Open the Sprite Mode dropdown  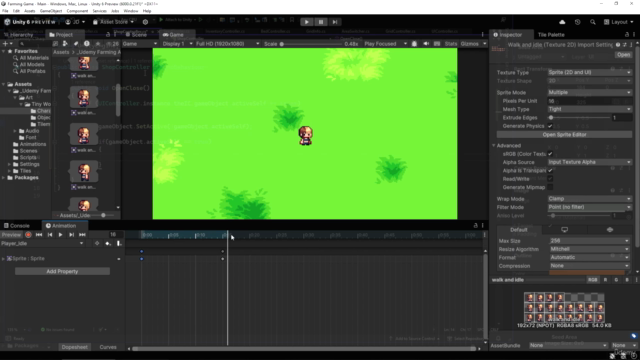[589, 93]
